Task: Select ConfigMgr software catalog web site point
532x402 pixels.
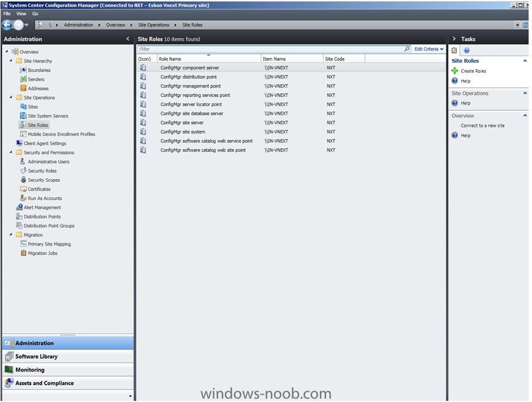Action: click(x=291, y=150)
